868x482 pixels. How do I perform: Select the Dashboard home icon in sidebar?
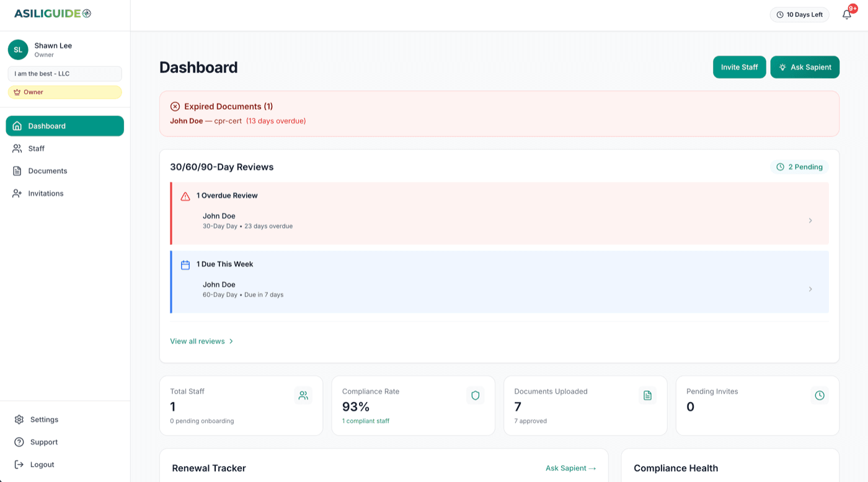tap(17, 126)
